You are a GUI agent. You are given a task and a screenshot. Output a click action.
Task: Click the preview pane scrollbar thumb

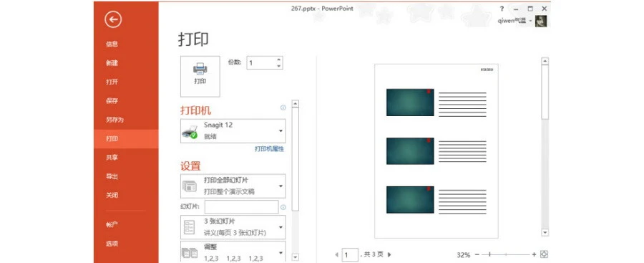point(545,92)
